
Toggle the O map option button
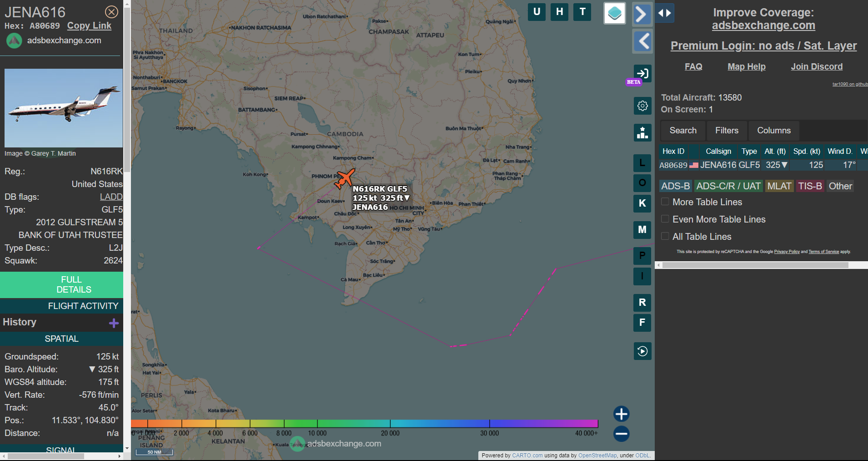(642, 183)
